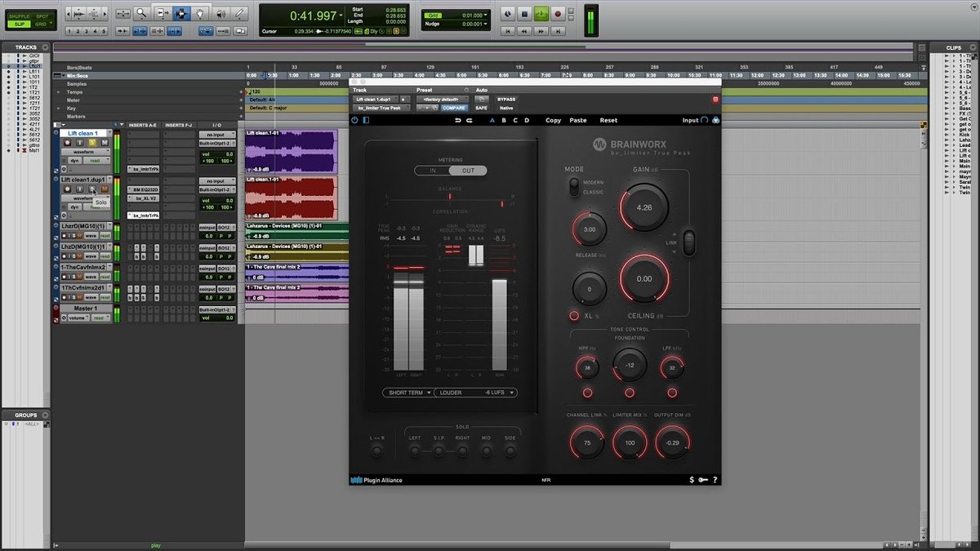980x551 pixels.
Task: Click the transport Record button
Action: pyautogui.click(x=559, y=14)
